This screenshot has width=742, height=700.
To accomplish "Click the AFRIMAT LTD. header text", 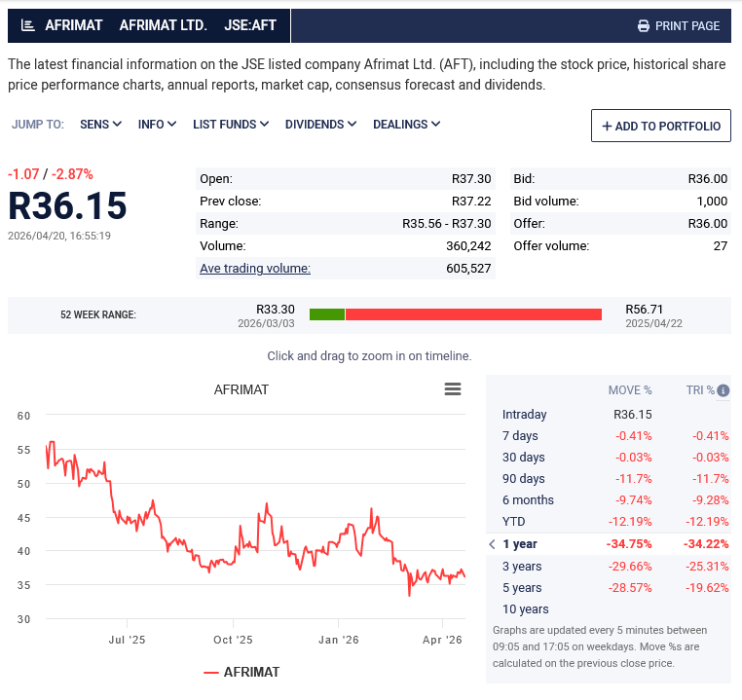I will point(164,25).
